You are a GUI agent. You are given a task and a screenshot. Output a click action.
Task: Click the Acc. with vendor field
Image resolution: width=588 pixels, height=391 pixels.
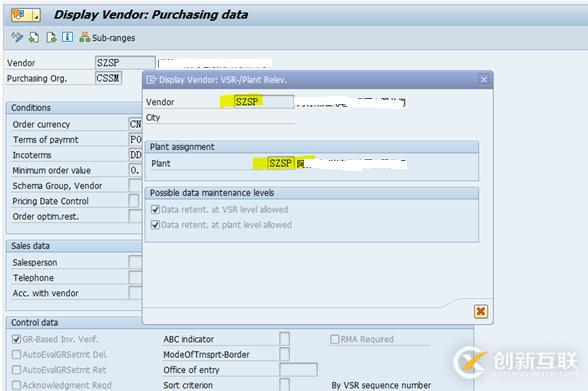click(135, 293)
